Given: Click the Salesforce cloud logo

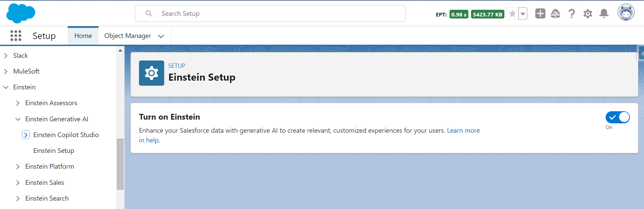Looking at the screenshot, I should pos(21,13).
